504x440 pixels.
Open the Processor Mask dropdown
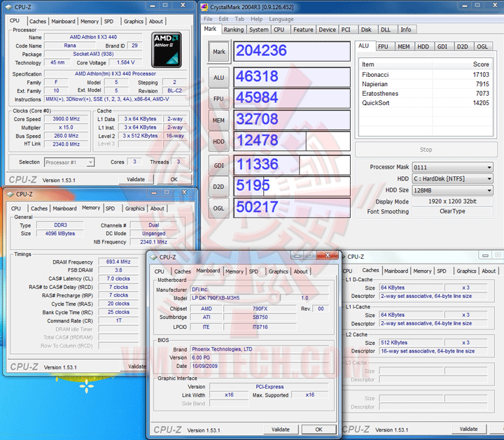[x=452, y=167]
